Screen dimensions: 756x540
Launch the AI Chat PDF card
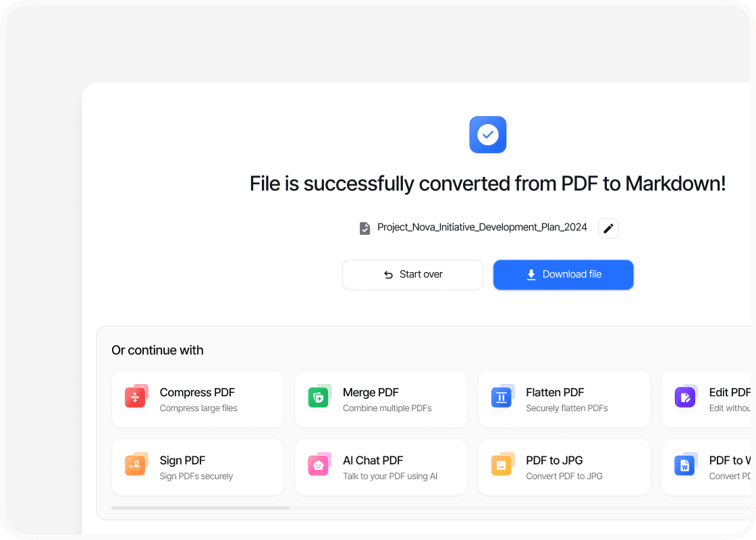[x=381, y=467]
